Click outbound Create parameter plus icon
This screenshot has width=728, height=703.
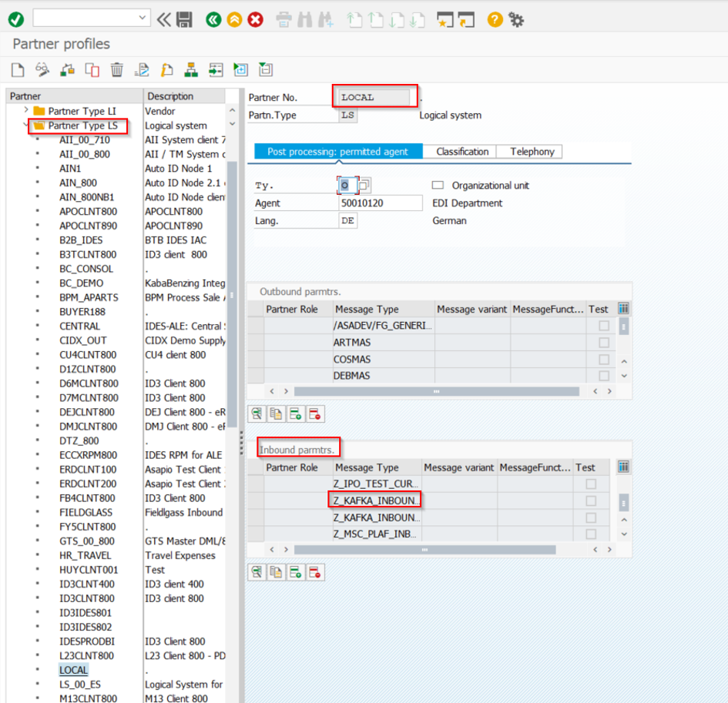point(295,414)
